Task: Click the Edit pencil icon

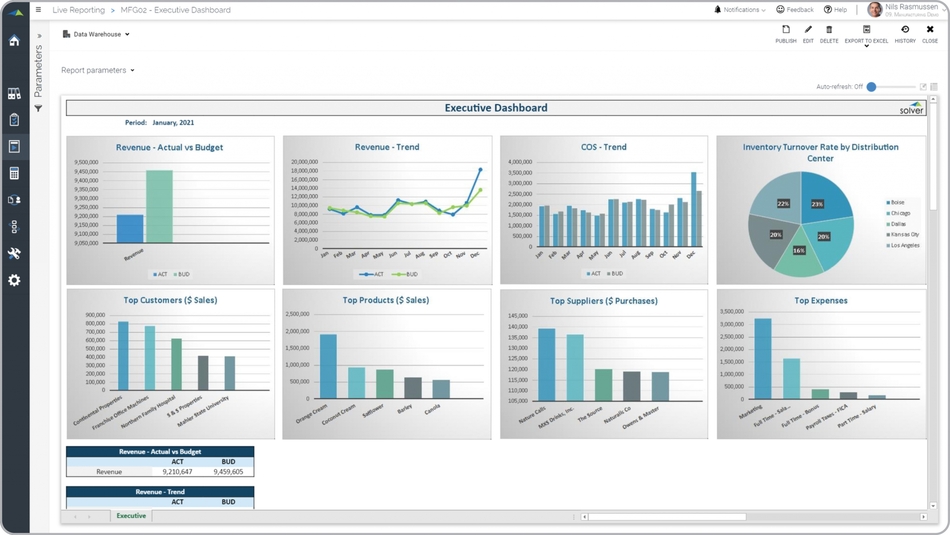Action: (x=808, y=34)
